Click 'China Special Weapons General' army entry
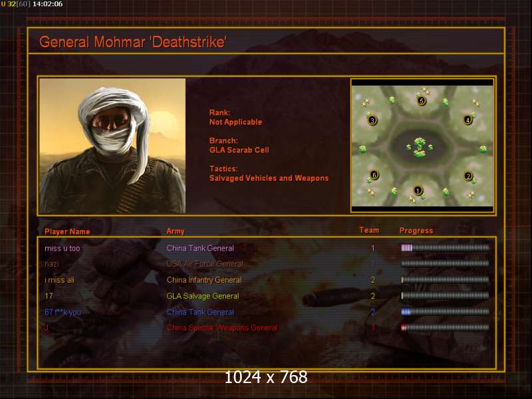 (222, 328)
